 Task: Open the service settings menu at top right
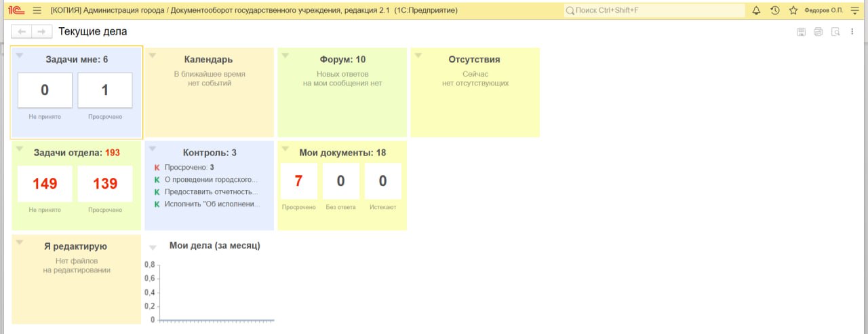point(854,10)
